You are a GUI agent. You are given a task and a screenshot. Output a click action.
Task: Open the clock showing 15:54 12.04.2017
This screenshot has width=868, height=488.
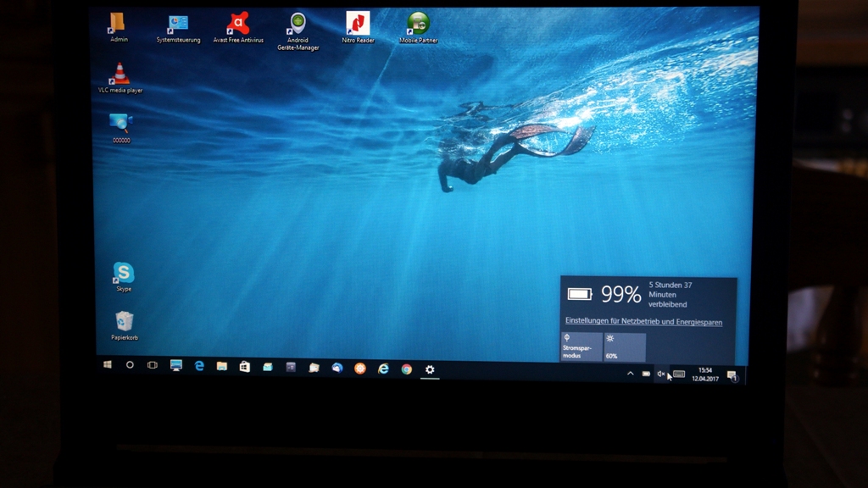coord(705,374)
